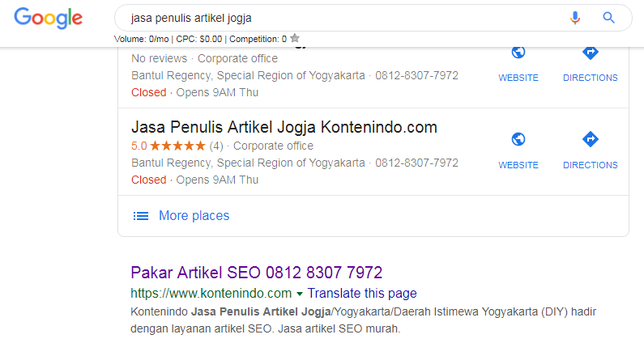Activate voice search microphone icon
Viewport: 644px width, 343px height.
coord(575,18)
